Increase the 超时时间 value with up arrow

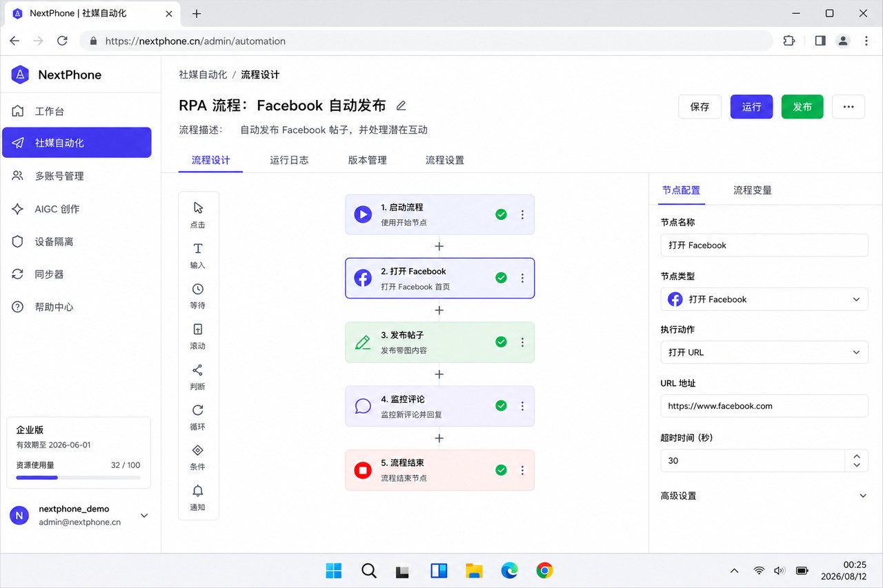pyautogui.click(x=857, y=456)
